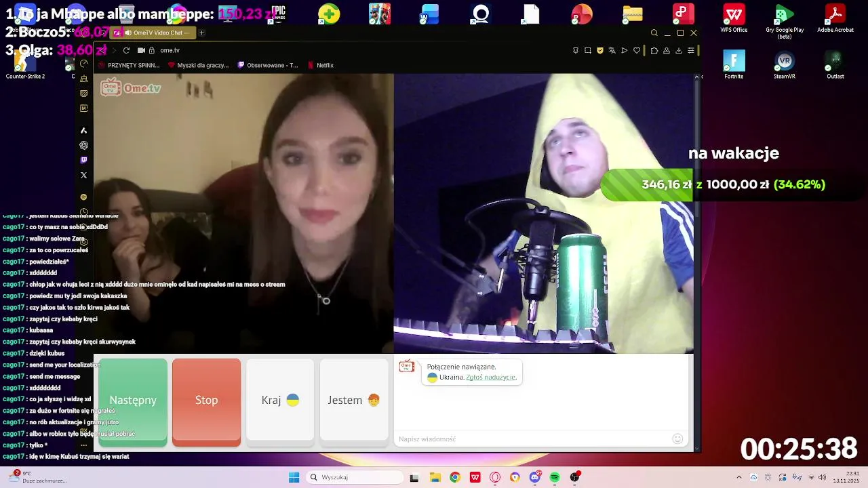This screenshot has height=488, width=868.
Task: Open the ChatGPT icon in Opera sidebar
Action: (84, 145)
